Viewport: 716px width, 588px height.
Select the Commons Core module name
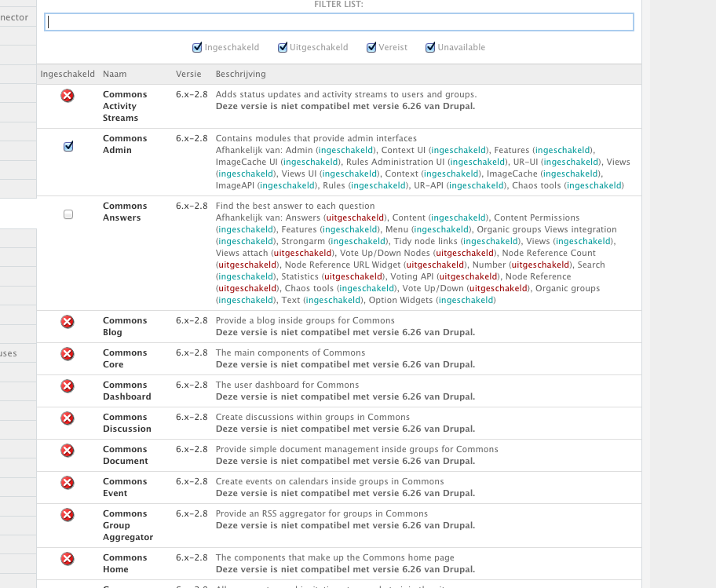[x=125, y=358]
